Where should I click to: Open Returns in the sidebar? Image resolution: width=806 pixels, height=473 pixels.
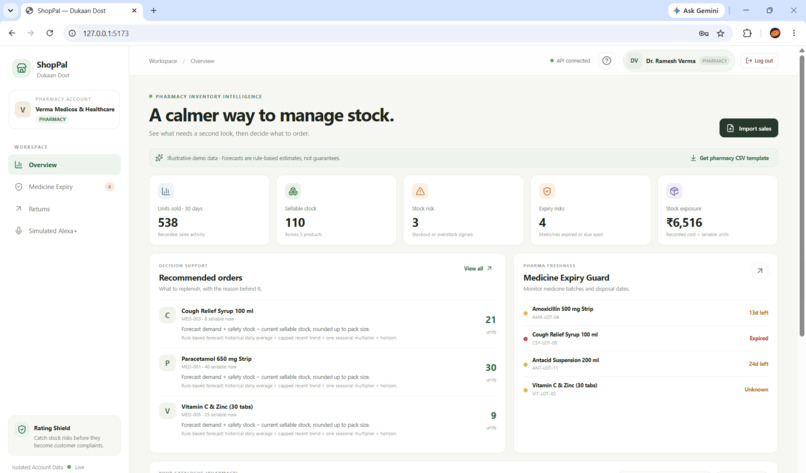tap(64, 209)
